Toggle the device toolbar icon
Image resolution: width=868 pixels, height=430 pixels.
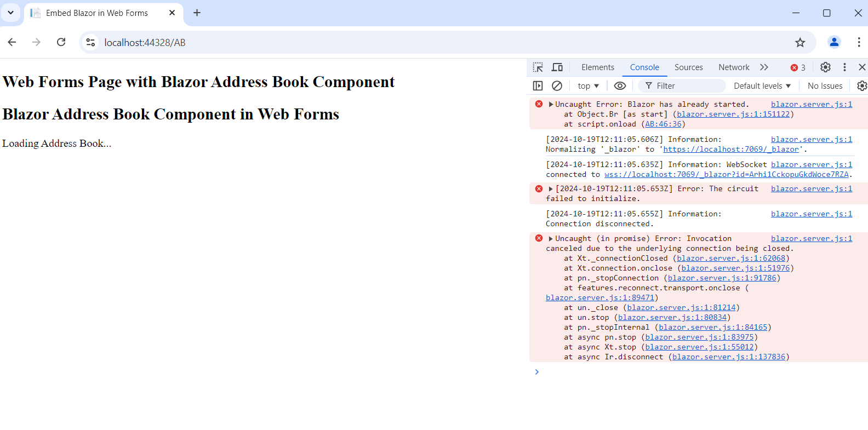pyautogui.click(x=557, y=67)
